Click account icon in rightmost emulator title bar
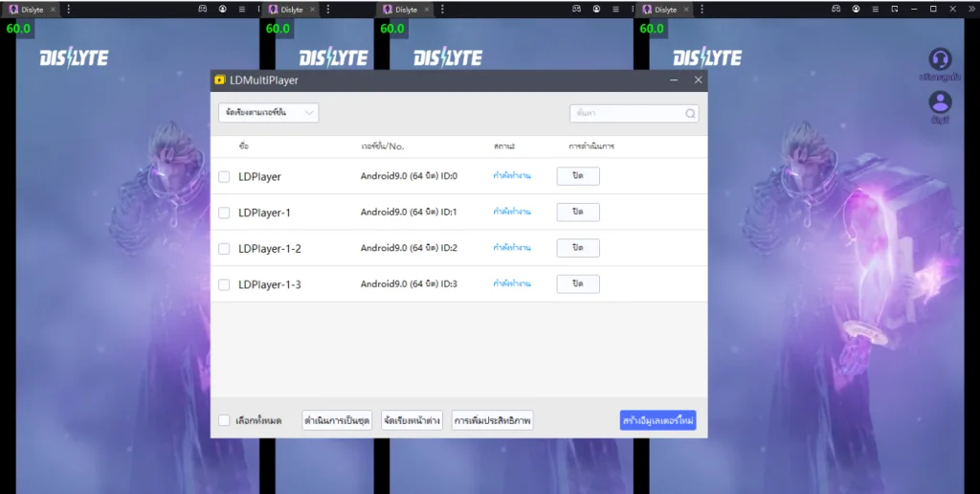Image resolution: width=980 pixels, height=494 pixels. pos(856,10)
